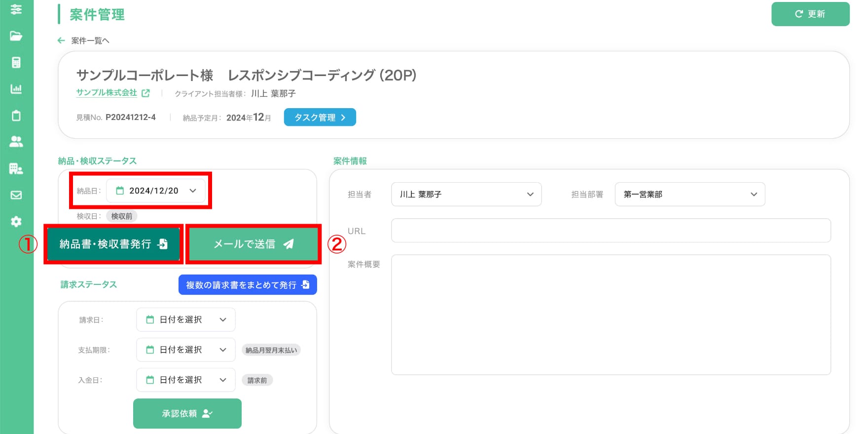This screenshot has height=434, width=868.
Task: Click the 請求ステータス section heading
Action: pos(89,284)
